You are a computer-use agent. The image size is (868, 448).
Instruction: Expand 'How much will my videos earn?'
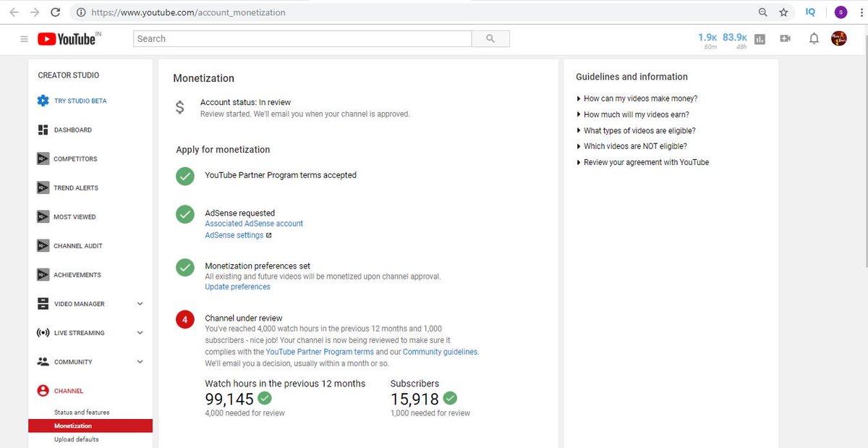point(632,114)
